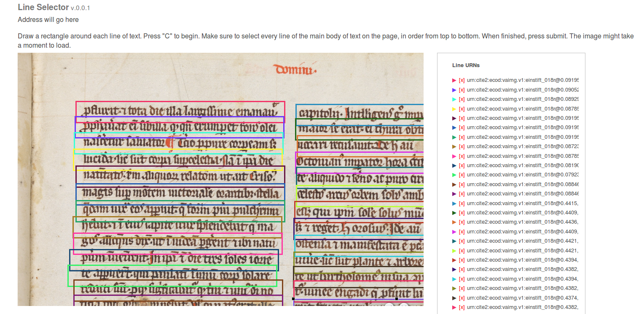Delete the line entry ending 0.08929
This screenshot has width=644, height=314.
click(462, 99)
